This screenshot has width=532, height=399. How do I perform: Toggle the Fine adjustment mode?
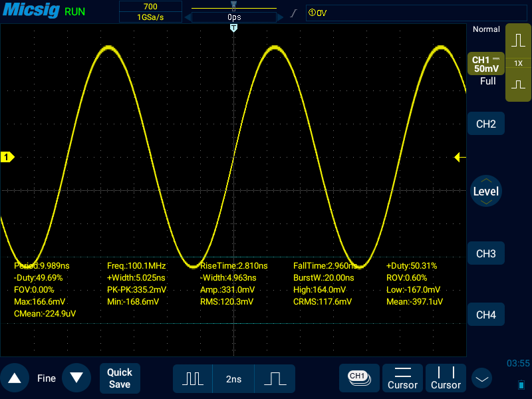pos(47,378)
